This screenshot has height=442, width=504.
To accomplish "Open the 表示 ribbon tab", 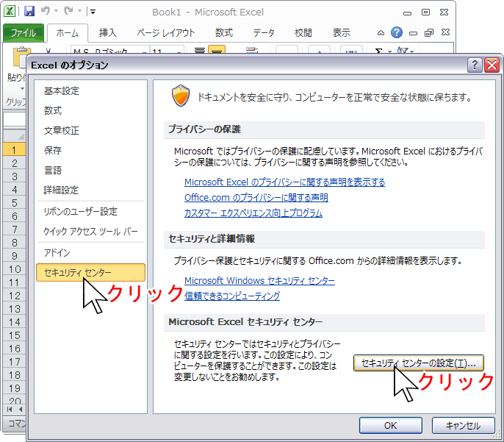I will pyautogui.click(x=341, y=33).
